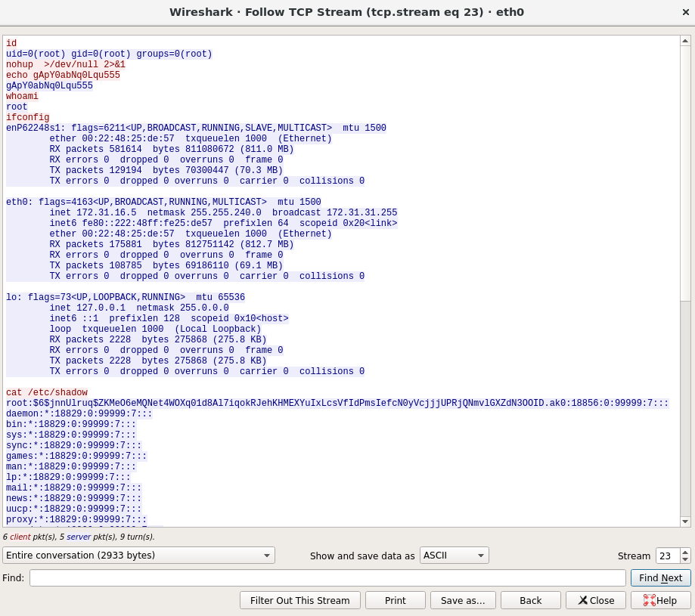The height and width of the screenshot is (616, 695).
Task: Click the 'proxy:*:18829:0:99999:7:::' line
Action: click(76, 519)
